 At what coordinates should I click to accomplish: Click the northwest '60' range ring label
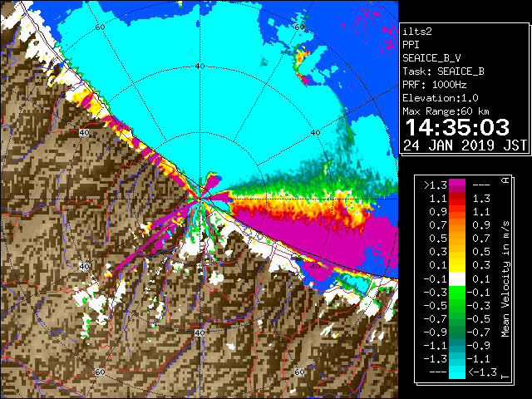100,27
